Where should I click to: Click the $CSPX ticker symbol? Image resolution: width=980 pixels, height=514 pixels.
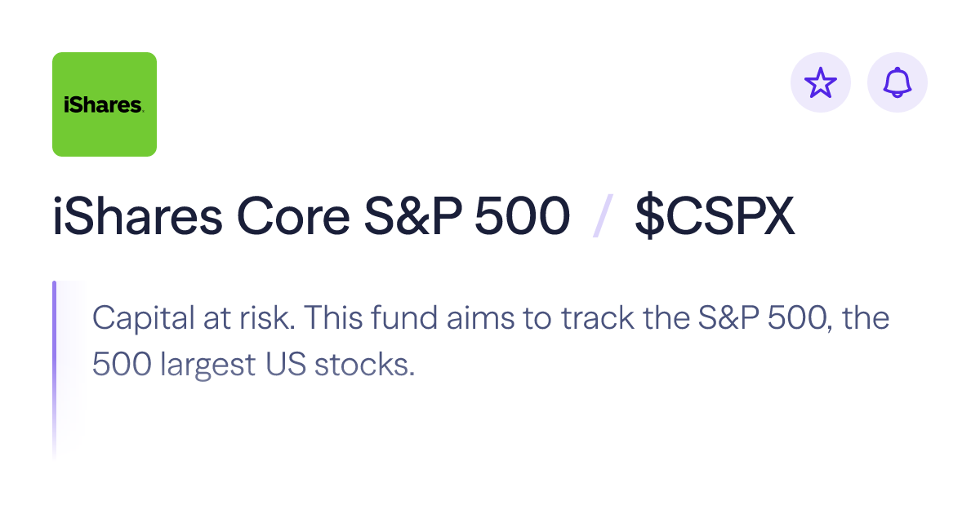tap(715, 215)
